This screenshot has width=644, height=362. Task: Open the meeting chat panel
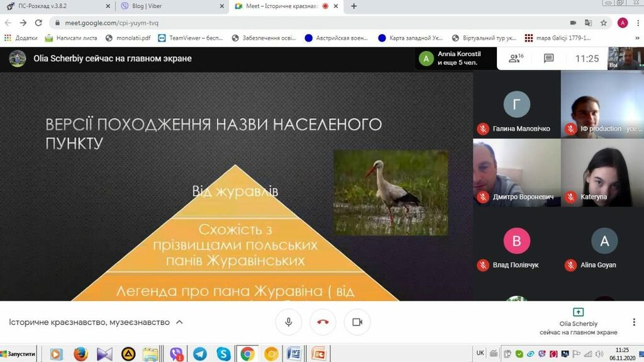pyautogui.click(x=548, y=59)
